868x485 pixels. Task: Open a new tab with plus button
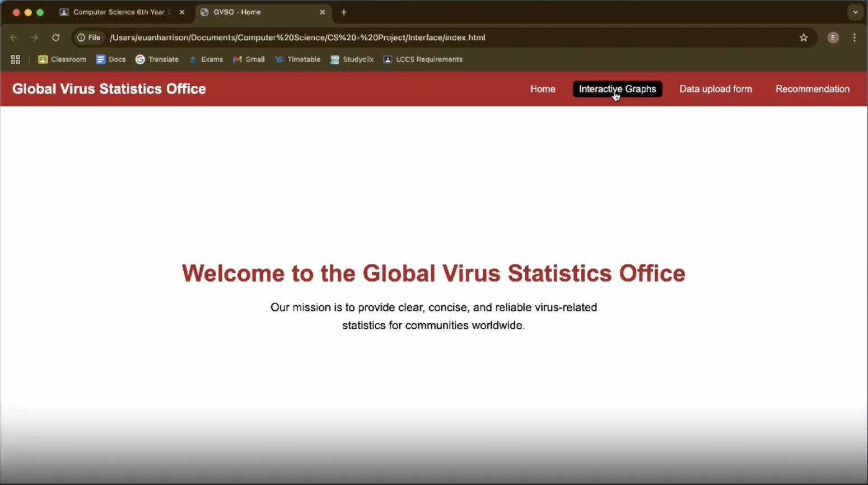tap(344, 12)
